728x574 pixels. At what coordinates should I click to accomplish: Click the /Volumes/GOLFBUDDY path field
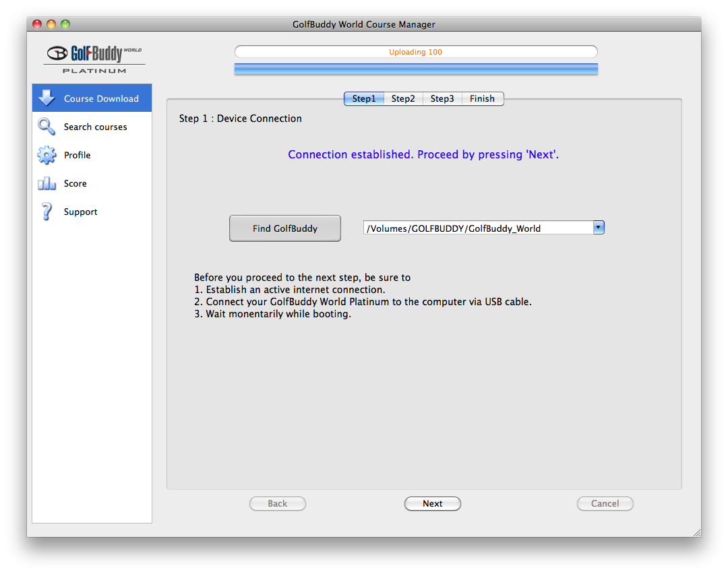pyautogui.click(x=478, y=228)
